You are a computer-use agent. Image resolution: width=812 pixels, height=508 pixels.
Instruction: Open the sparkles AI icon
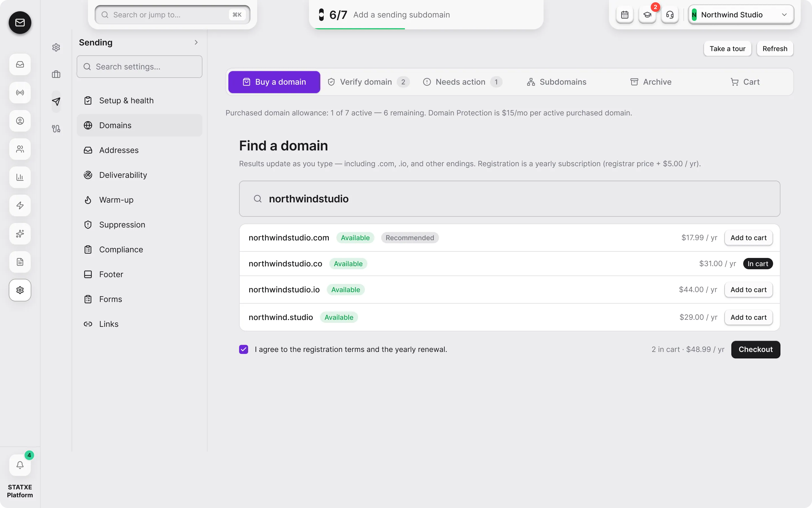20,233
